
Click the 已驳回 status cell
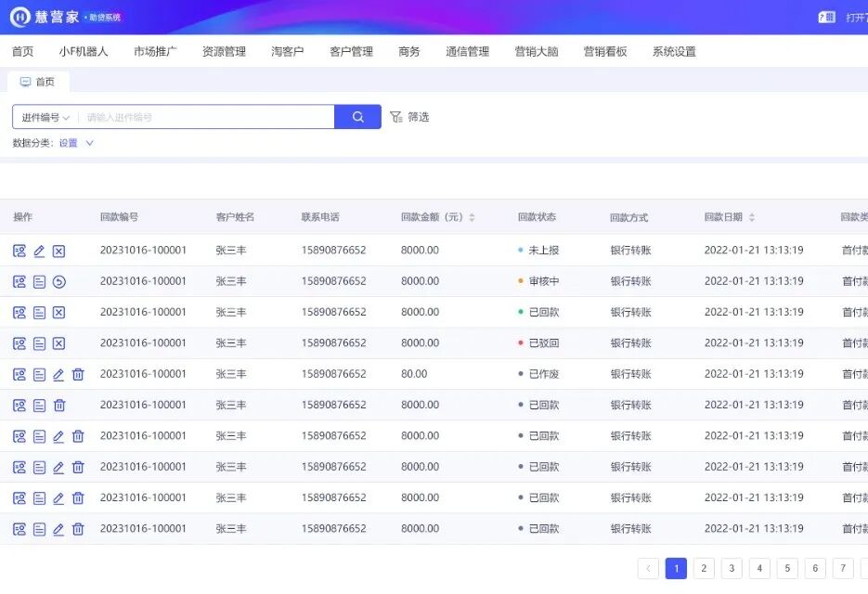[x=538, y=343]
